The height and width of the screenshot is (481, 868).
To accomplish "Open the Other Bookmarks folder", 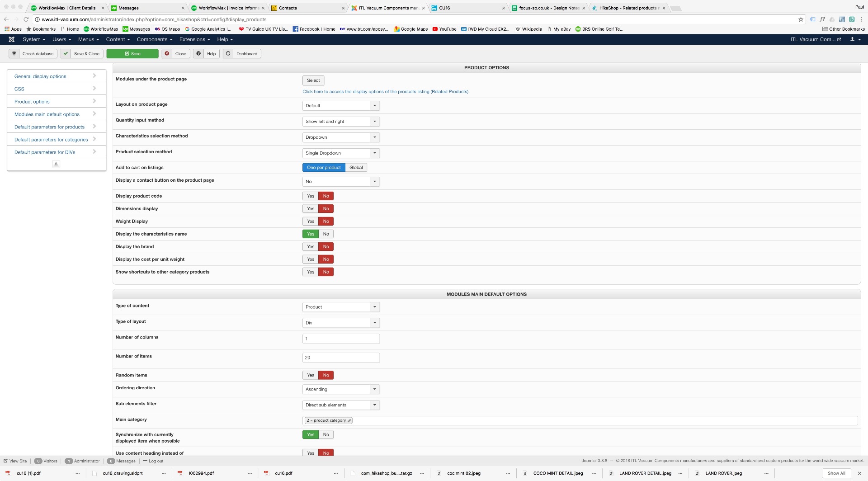I will point(844,29).
